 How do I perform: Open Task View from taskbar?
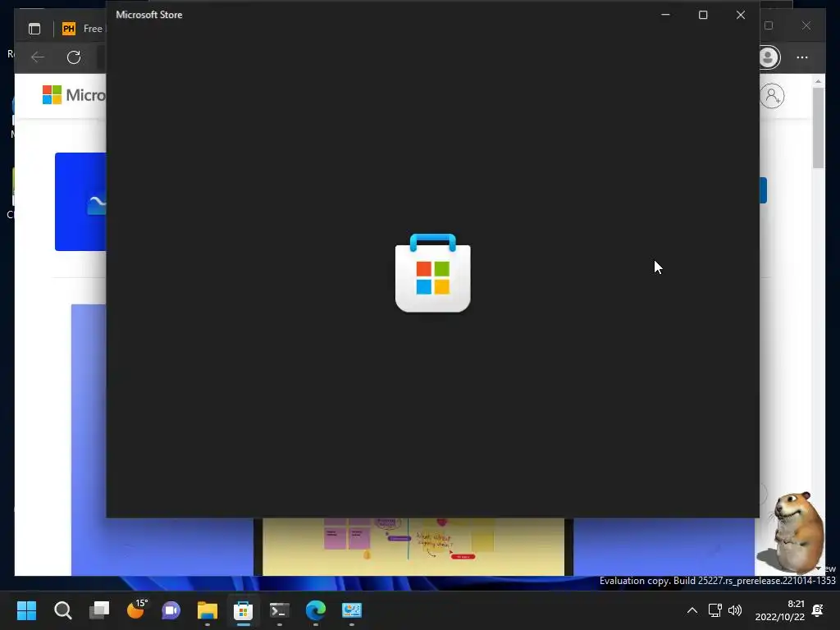(x=99, y=610)
